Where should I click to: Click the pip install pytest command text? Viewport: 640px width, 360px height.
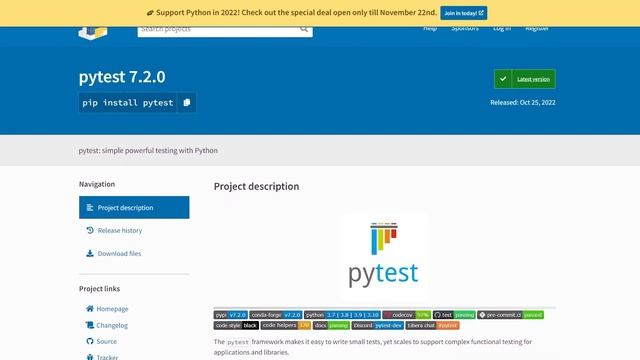pyautogui.click(x=128, y=102)
